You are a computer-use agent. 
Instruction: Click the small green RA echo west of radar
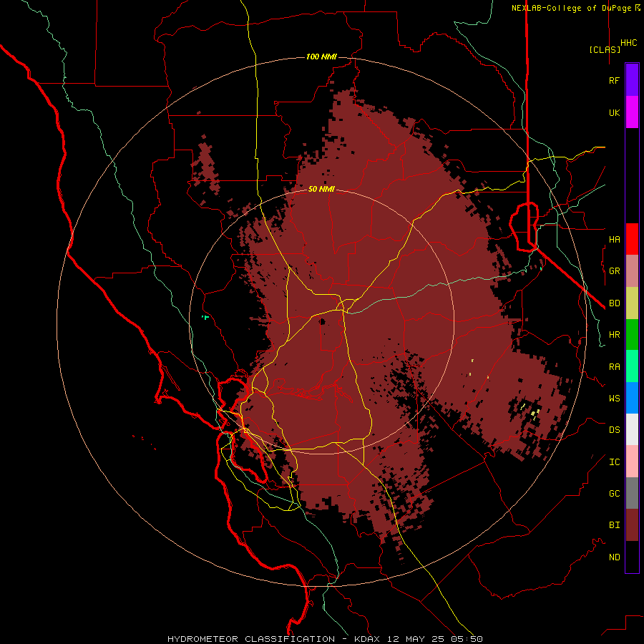205,317
